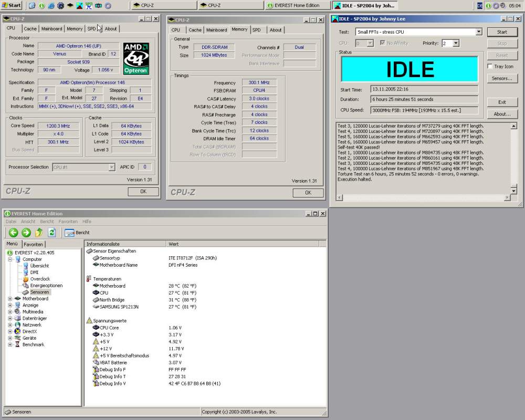
Task: Select the DMI tree item
Action: point(34,272)
